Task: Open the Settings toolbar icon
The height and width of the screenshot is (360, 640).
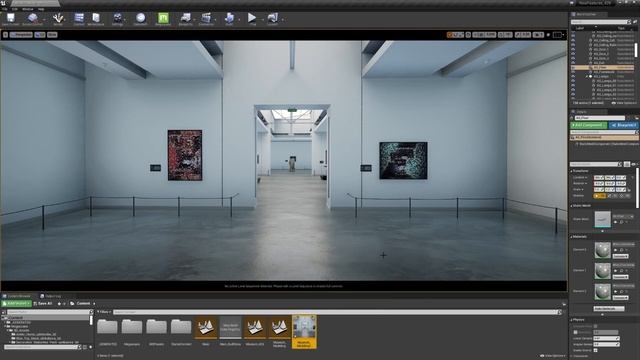Action: [118, 18]
